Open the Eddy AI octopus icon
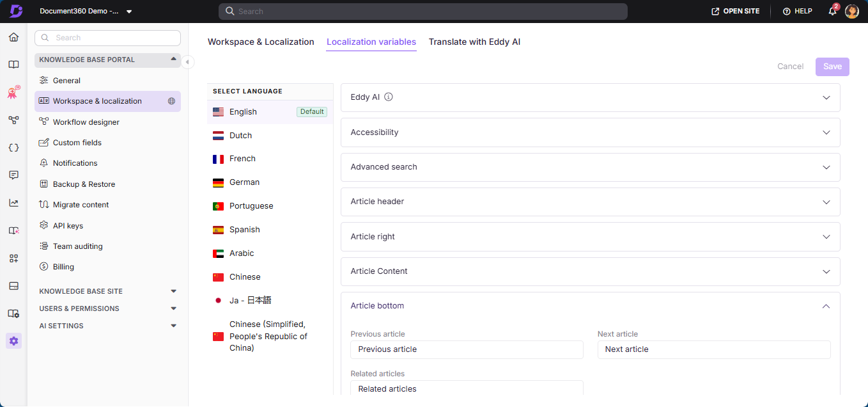This screenshot has height=407, width=868. pyautogui.click(x=13, y=92)
